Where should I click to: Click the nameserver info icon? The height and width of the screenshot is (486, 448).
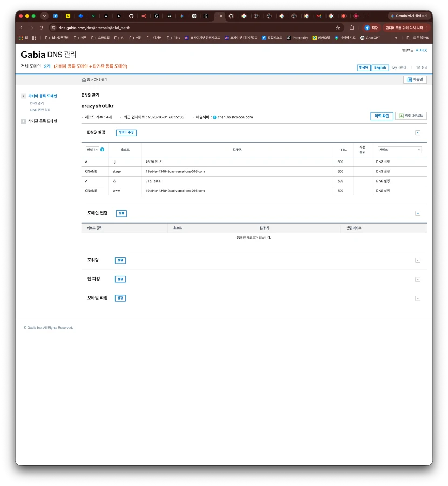pyautogui.click(x=215, y=117)
